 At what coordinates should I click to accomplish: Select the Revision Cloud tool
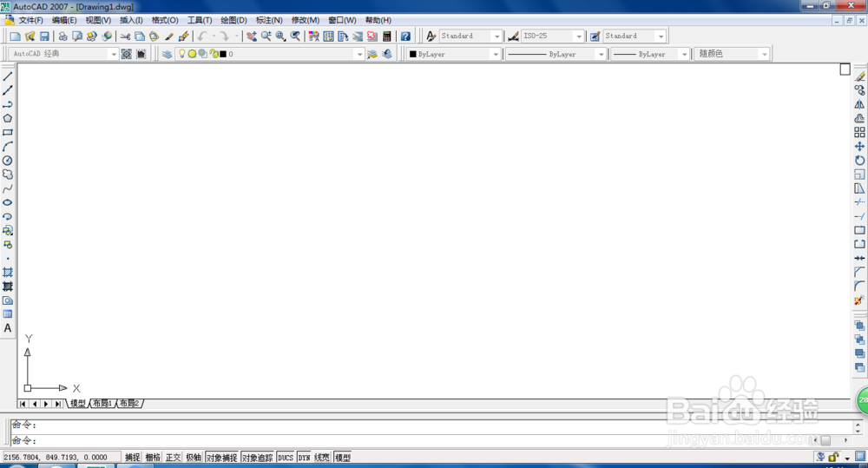[x=8, y=175]
